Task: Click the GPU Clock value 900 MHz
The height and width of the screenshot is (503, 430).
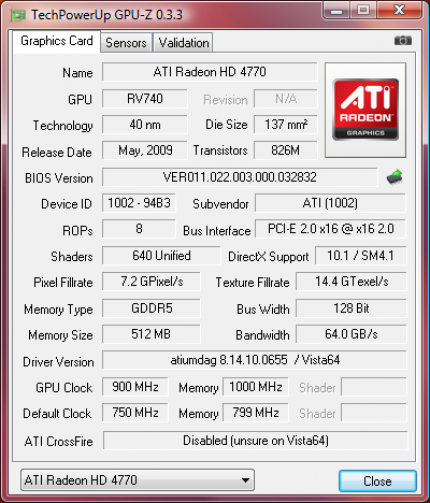Action: 135,387
